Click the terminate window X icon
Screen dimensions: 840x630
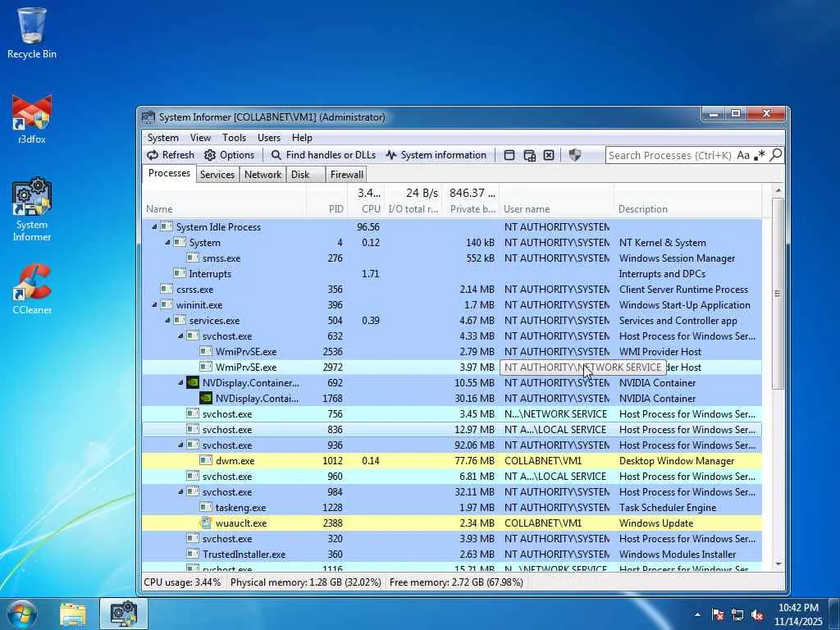(549, 155)
